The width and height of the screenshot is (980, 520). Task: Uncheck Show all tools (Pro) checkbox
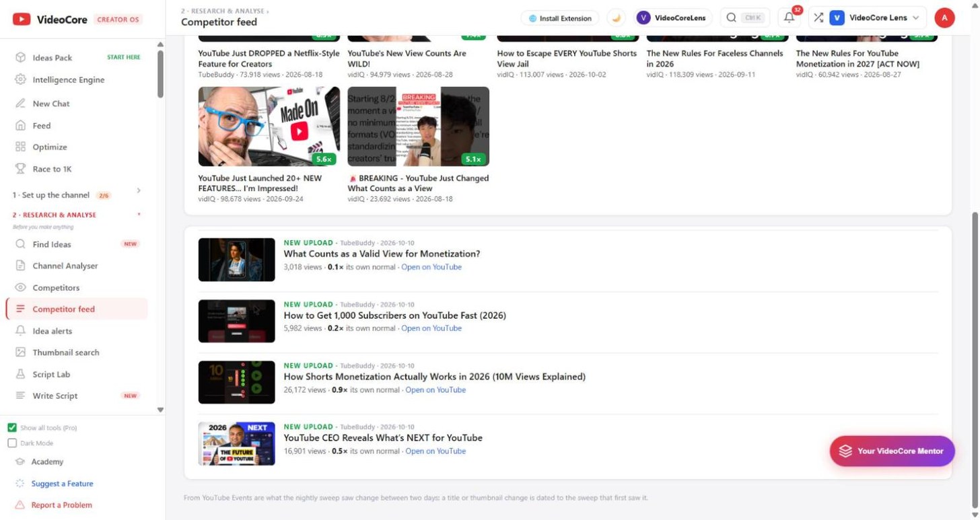12,428
